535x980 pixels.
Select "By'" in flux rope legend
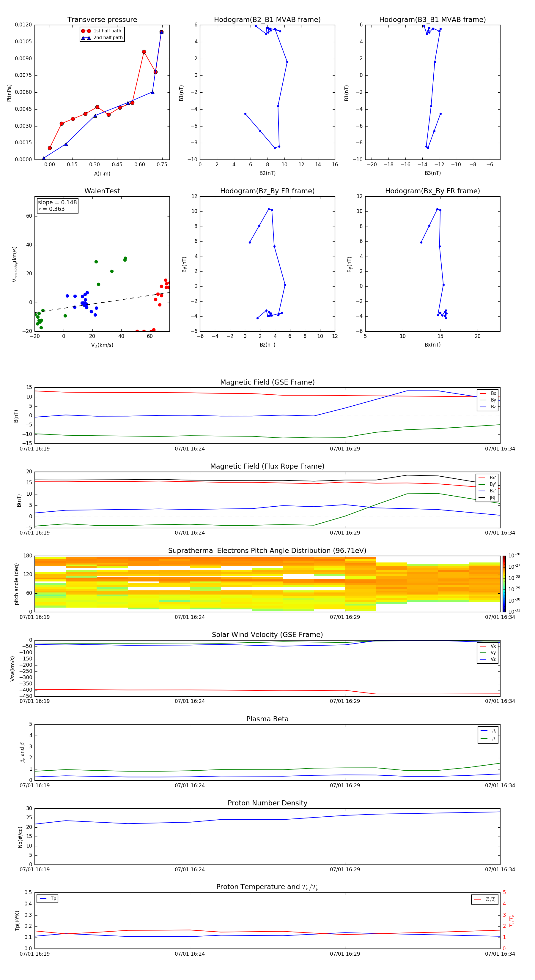(487, 484)
